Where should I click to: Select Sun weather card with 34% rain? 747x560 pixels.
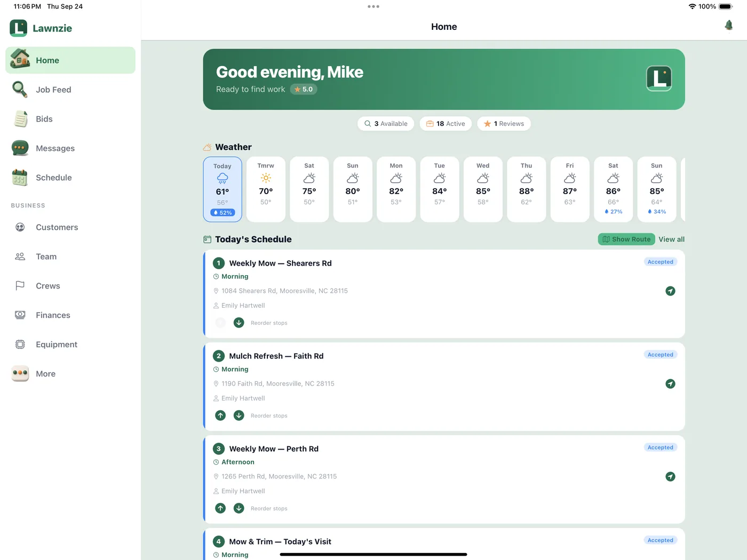pos(657,189)
